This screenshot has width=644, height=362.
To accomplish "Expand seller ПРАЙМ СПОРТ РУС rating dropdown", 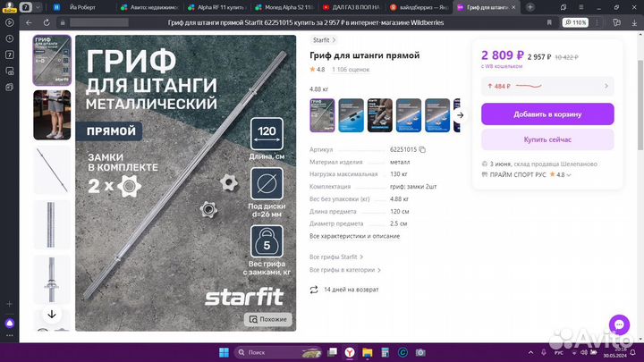I will 569,175.
